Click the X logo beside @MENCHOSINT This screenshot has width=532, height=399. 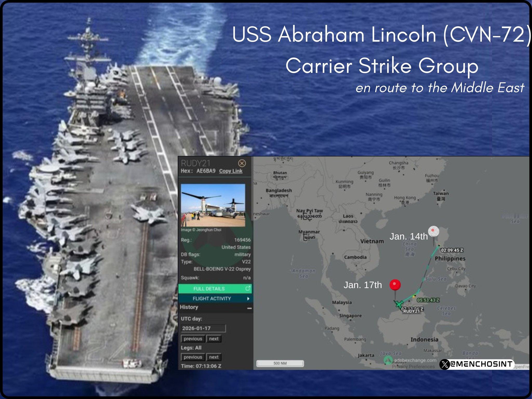[x=445, y=364]
